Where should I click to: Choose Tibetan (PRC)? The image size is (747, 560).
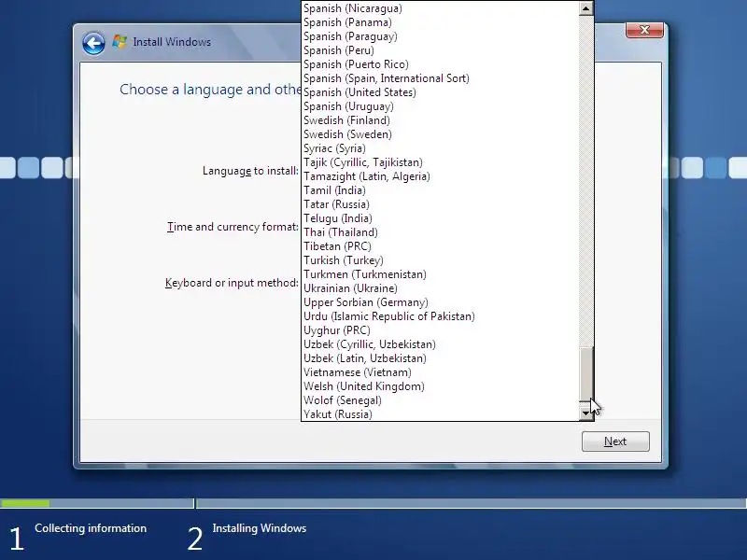pos(441,246)
